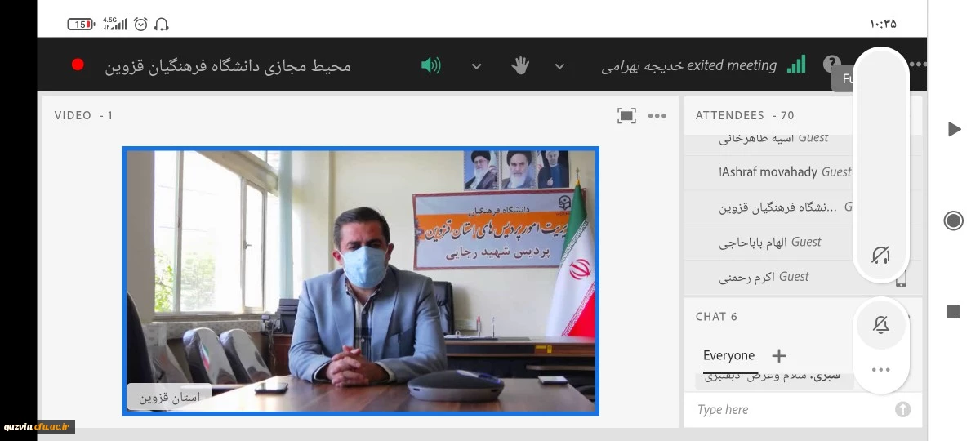Image resolution: width=980 pixels, height=441 pixels.
Task: Add a new chat tab with plus
Action: pos(779,355)
